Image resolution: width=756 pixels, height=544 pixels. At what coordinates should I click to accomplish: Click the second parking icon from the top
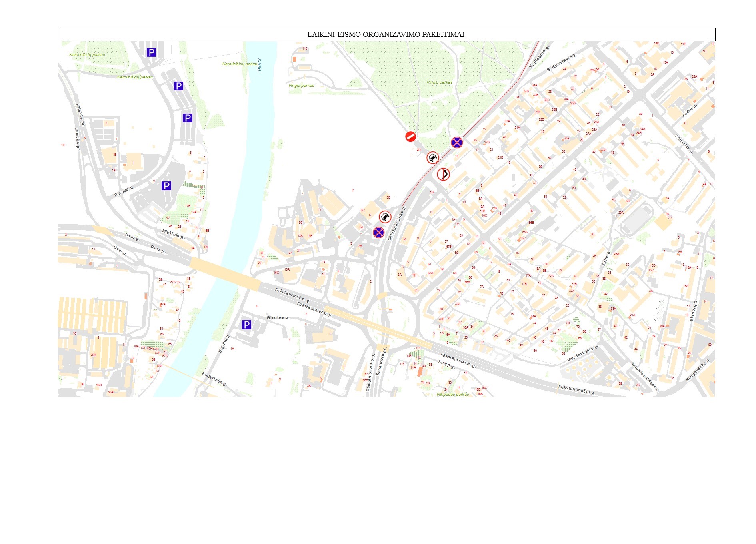click(x=178, y=86)
